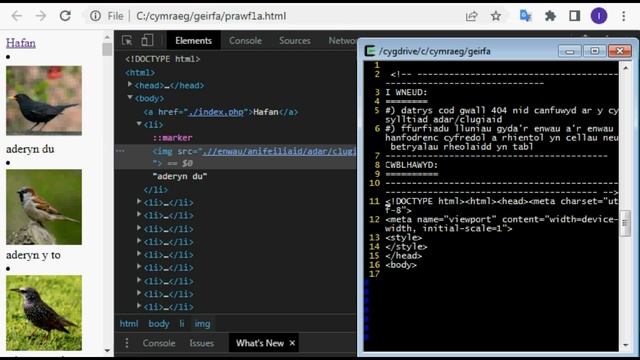The height and width of the screenshot is (360, 640).
Task: Expand the third collapsed li node
Action: pyautogui.click(x=139, y=228)
